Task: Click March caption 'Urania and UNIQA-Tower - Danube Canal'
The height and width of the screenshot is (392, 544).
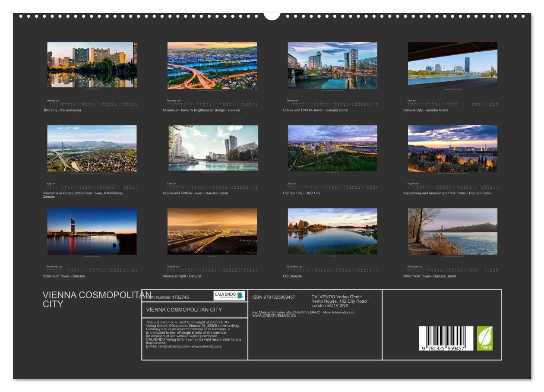Action: tap(315, 110)
